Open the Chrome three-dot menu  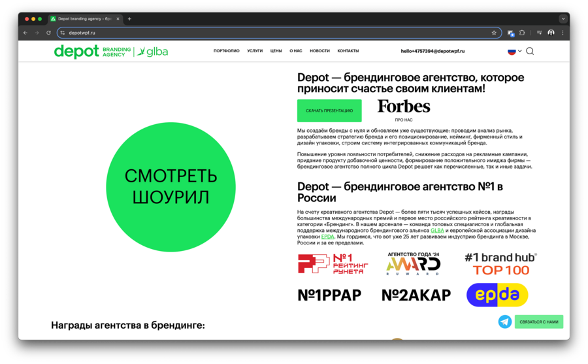(563, 33)
